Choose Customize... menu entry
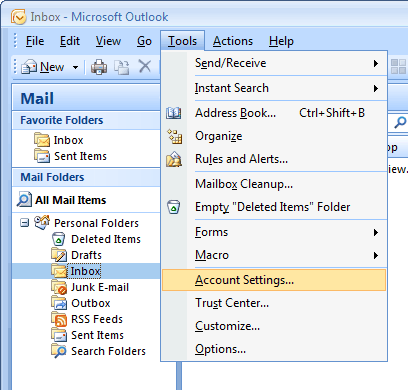This screenshot has width=408, height=390. tap(274, 326)
